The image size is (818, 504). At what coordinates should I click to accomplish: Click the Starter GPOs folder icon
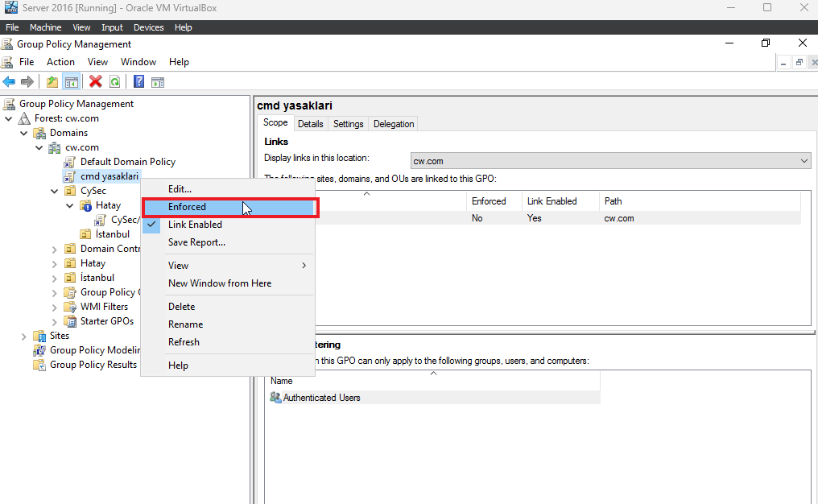pos(70,321)
